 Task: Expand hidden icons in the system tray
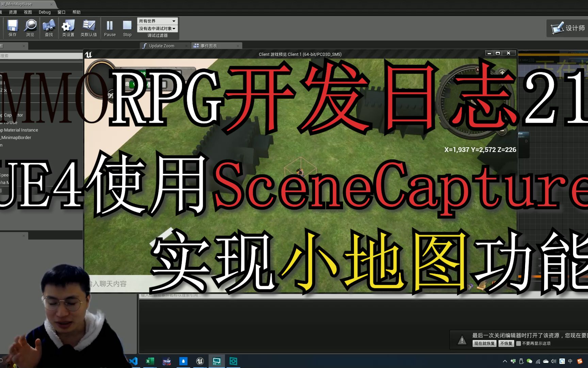click(505, 361)
